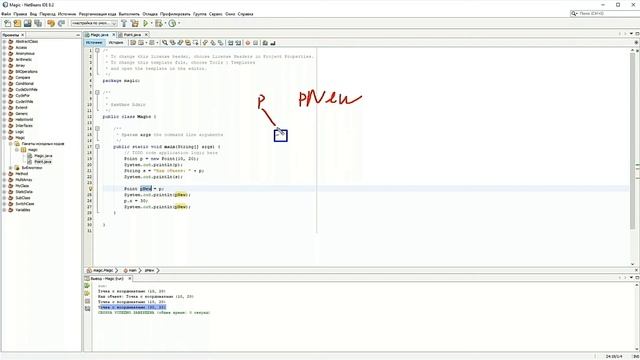Image resolution: width=640 pixels, height=360 pixels.
Task: Click the red Start Macro Recording icon
Action: [x=248, y=42]
